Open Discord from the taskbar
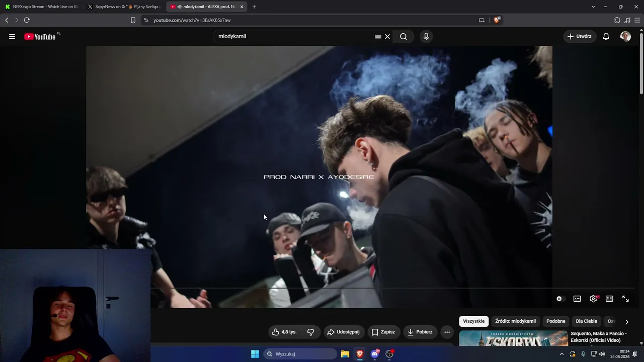 tap(375, 354)
